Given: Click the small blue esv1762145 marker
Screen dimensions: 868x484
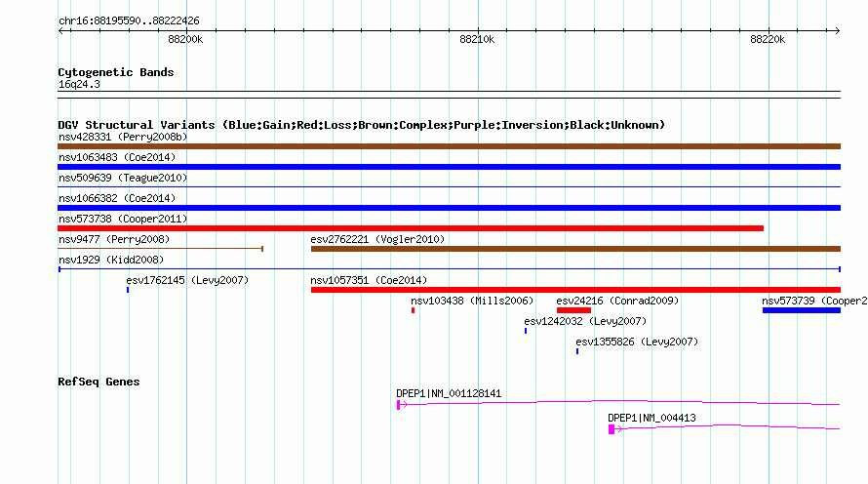Looking at the screenshot, I should 128,290.
